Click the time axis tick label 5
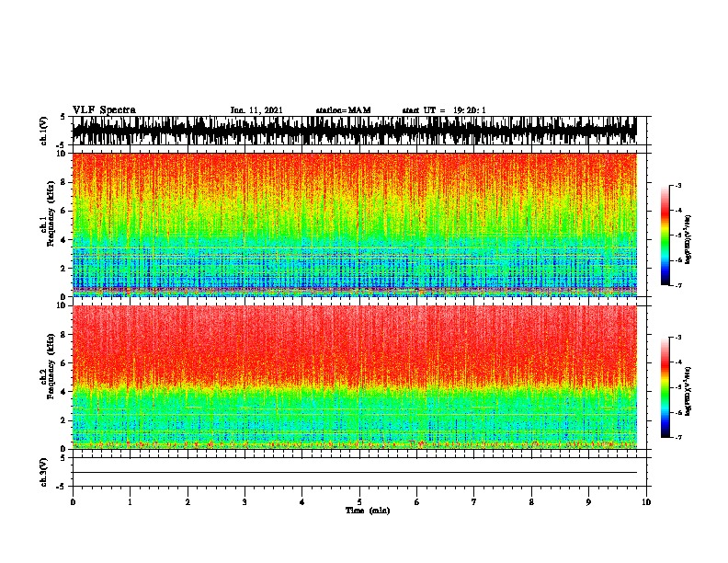The image size is (728, 563). tap(359, 502)
